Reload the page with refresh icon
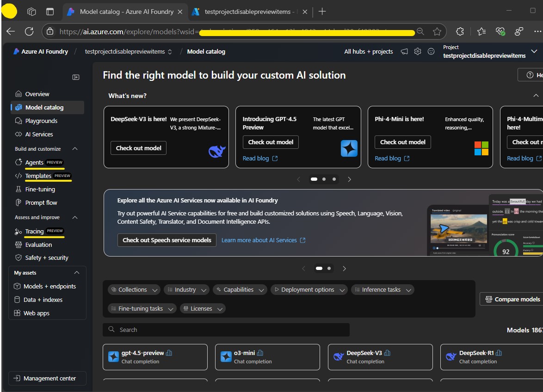543x392 pixels. coord(30,31)
